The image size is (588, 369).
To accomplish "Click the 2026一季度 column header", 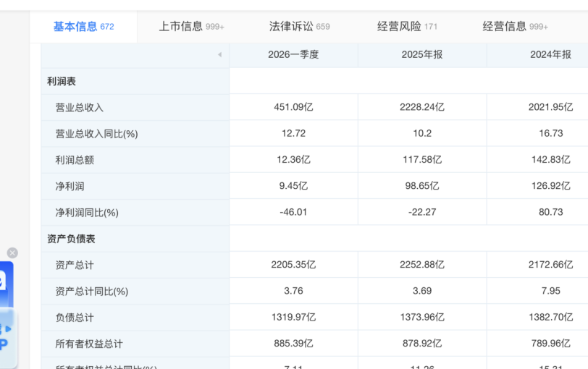I will tap(293, 55).
